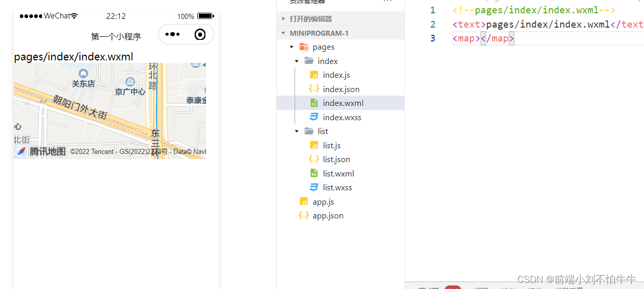Click the 关东店 label on the map
The height and width of the screenshot is (289, 644).
point(83,83)
